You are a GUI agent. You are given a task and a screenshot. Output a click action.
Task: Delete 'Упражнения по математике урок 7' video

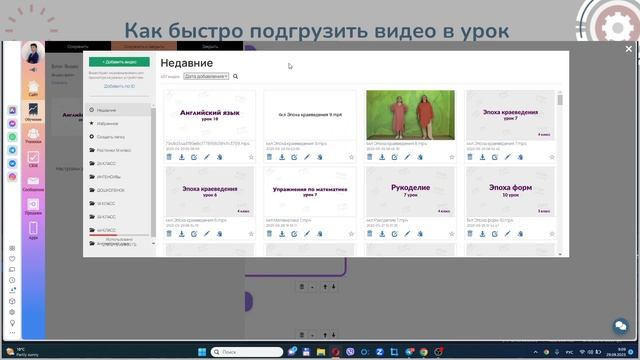tap(269, 234)
